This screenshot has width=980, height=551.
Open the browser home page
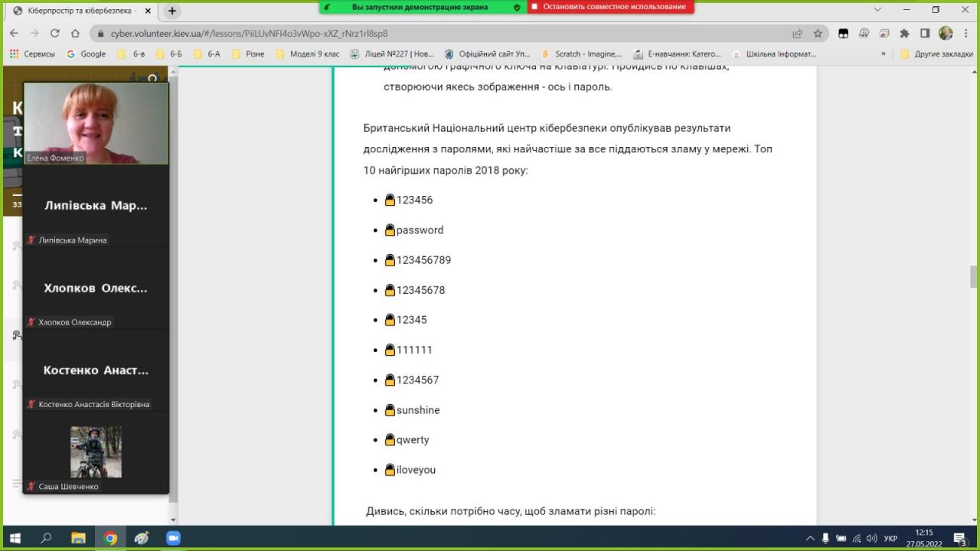point(75,34)
